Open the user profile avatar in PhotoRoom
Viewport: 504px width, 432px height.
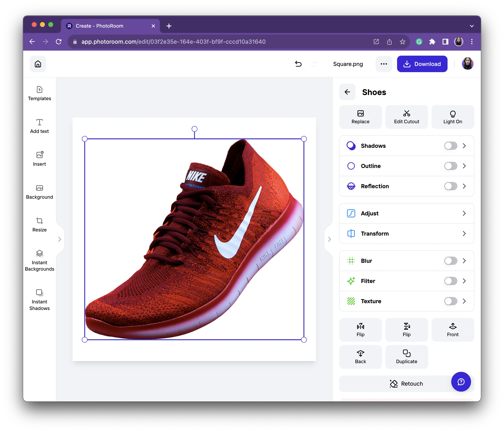tap(468, 64)
